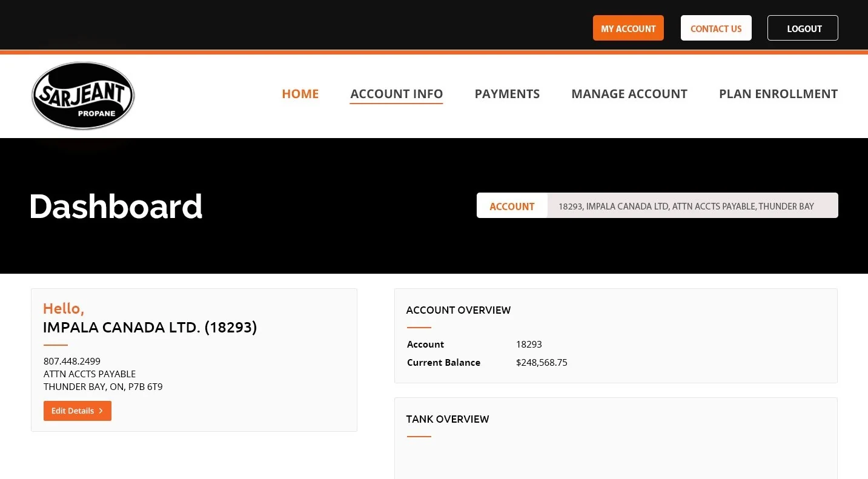
Task: Click the orange Hello, greeting
Action: (x=64, y=309)
